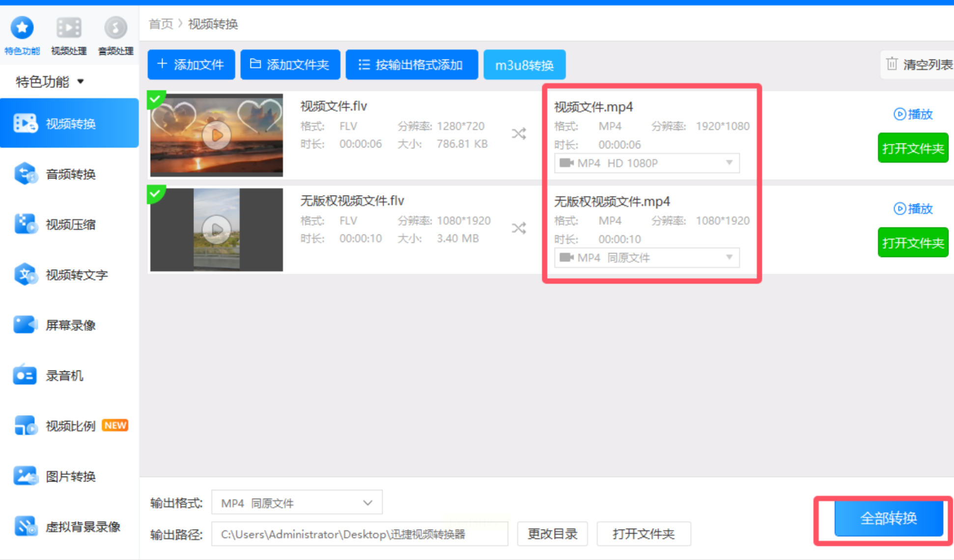Screen dimensions: 954x560
Task: Open the 视频压缩 tool
Action: [x=70, y=225]
